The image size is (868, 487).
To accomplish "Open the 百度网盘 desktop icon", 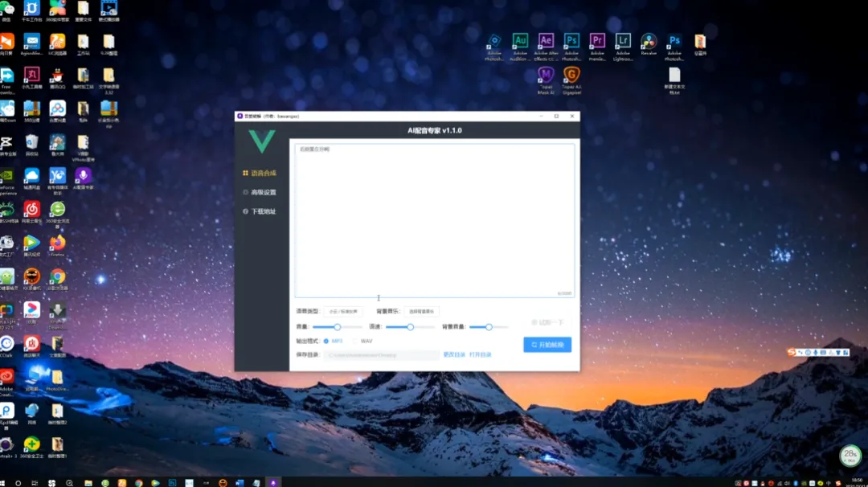I will pyautogui.click(x=57, y=113).
